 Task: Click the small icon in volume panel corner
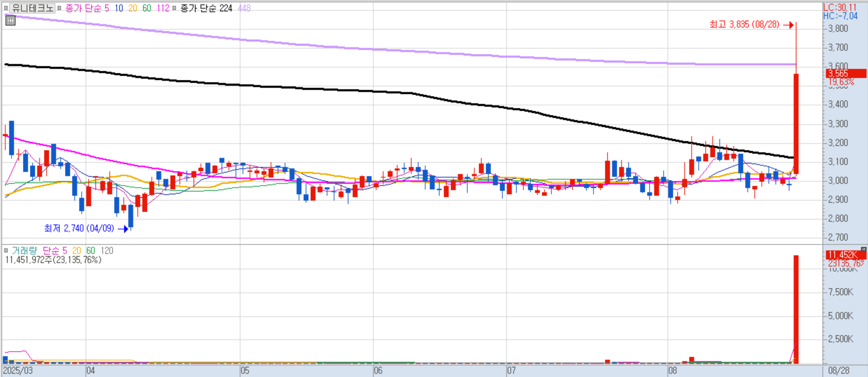pyautogui.click(x=863, y=249)
